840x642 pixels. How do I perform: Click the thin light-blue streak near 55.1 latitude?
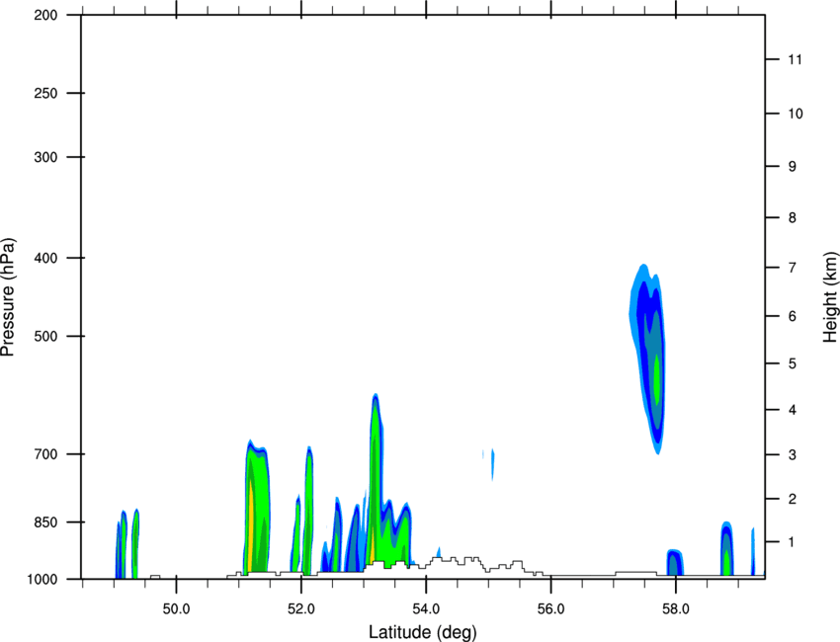point(492,464)
